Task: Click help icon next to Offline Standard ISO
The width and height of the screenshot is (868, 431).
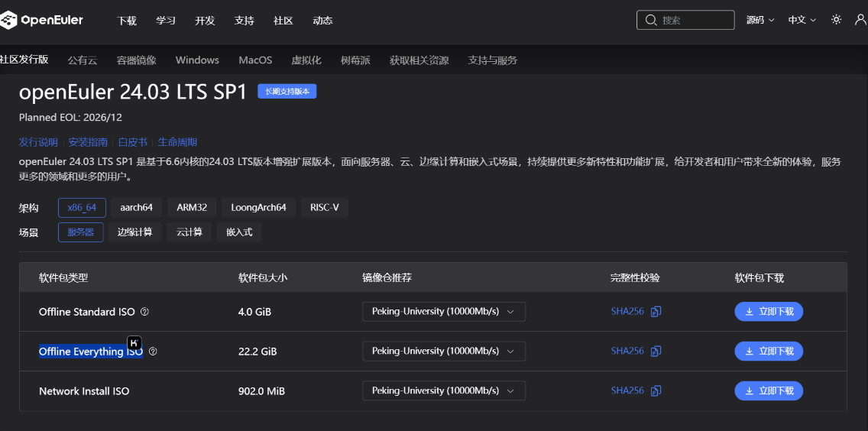Action: [145, 312]
